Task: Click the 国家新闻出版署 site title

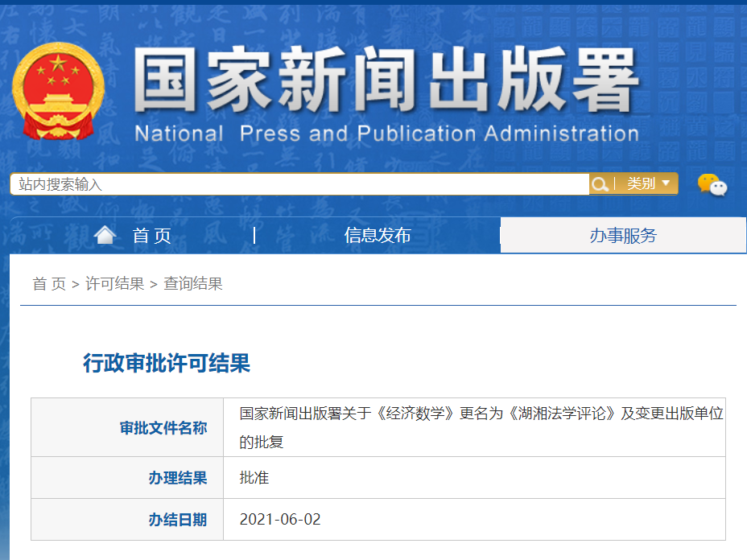Action: tap(386, 80)
